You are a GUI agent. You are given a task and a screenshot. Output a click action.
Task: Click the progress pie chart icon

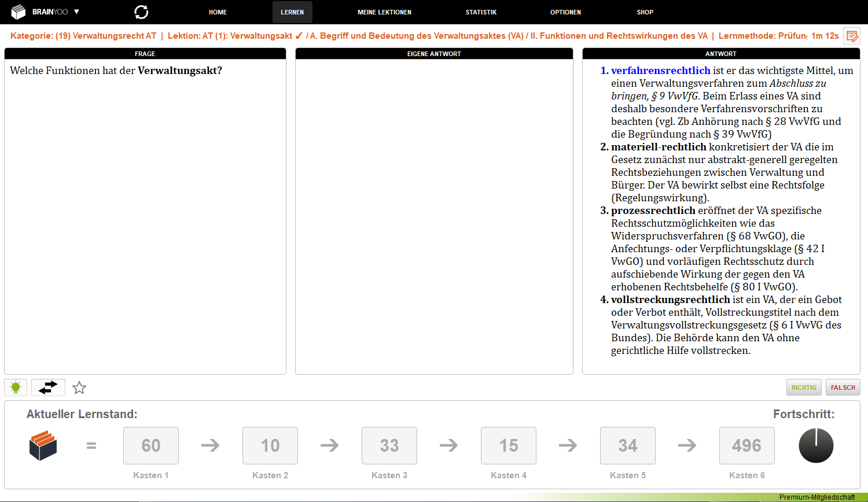tap(816, 445)
